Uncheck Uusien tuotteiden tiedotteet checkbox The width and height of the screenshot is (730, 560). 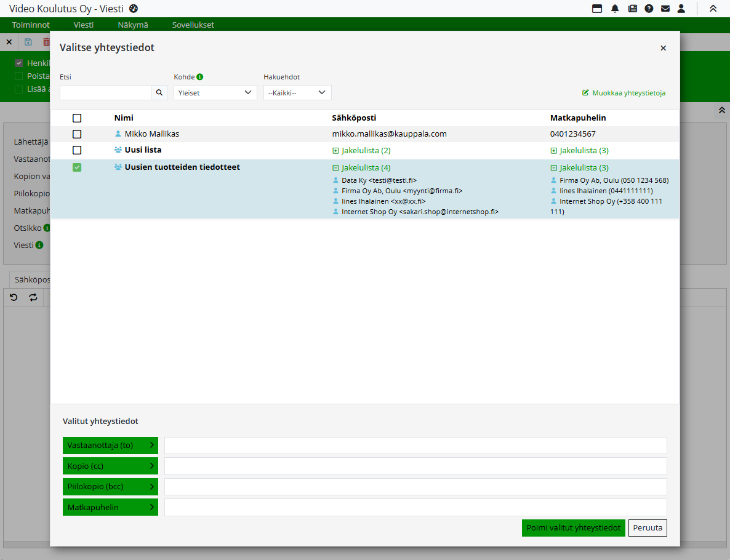point(77,167)
